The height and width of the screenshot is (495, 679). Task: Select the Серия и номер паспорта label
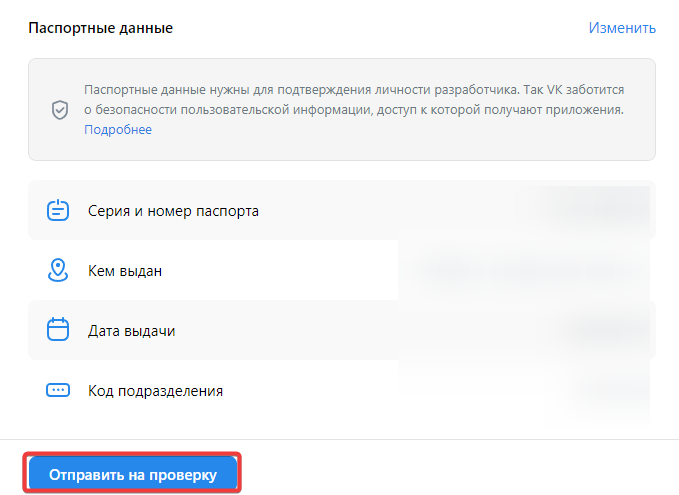click(173, 211)
